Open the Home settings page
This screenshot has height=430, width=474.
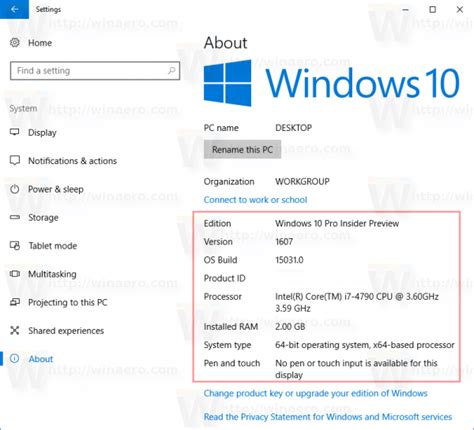point(40,43)
